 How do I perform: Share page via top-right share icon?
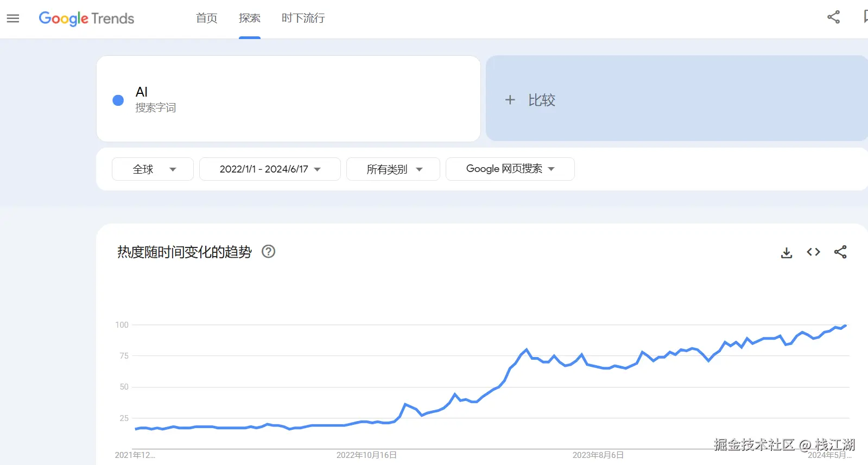(833, 17)
